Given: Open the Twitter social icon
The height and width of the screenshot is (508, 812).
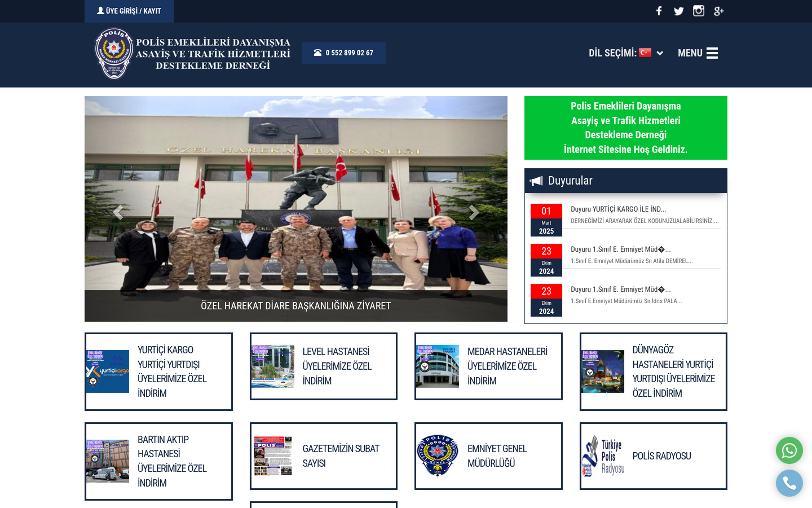Looking at the screenshot, I should click(x=678, y=11).
